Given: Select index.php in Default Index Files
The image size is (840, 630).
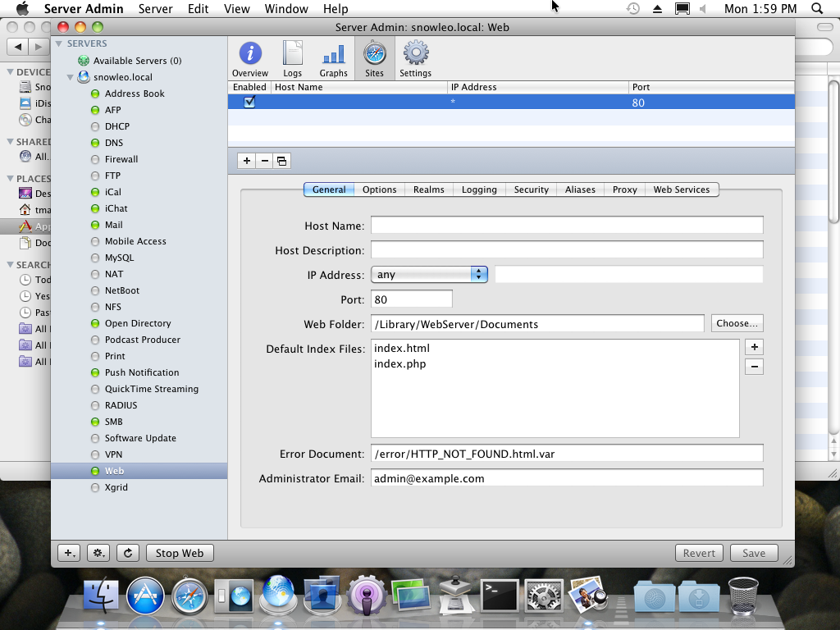Looking at the screenshot, I should point(399,363).
